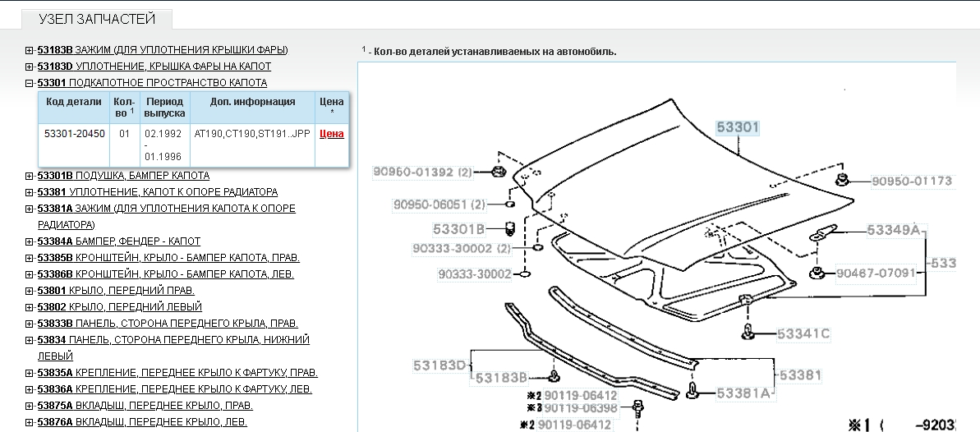The width and height of the screenshot is (980, 432).
Task: Open 53384A БАМПЕР, ФЕНДЕР - КАПОТ link
Action: (118, 241)
